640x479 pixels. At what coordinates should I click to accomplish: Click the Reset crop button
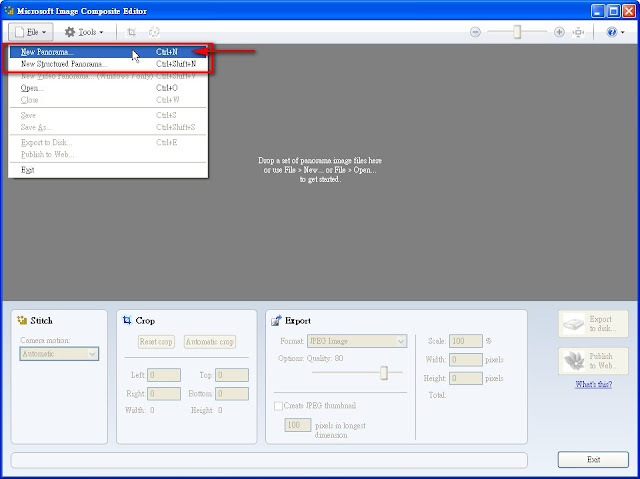[x=156, y=342]
